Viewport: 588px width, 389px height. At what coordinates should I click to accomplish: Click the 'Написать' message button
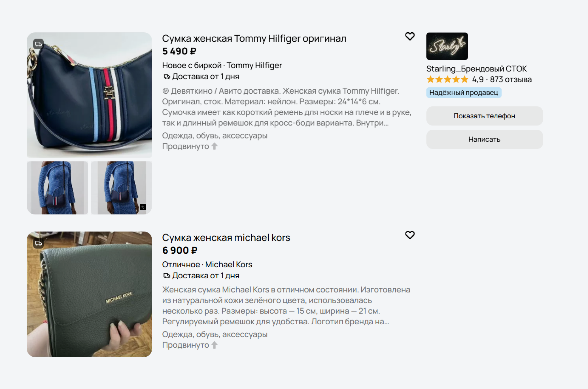point(485,139)
